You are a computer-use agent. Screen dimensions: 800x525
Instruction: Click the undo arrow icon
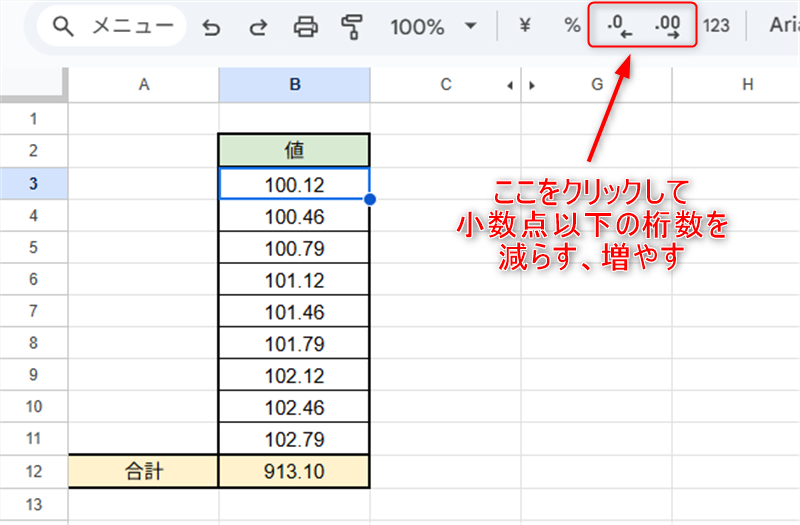(x=211, y=27)
